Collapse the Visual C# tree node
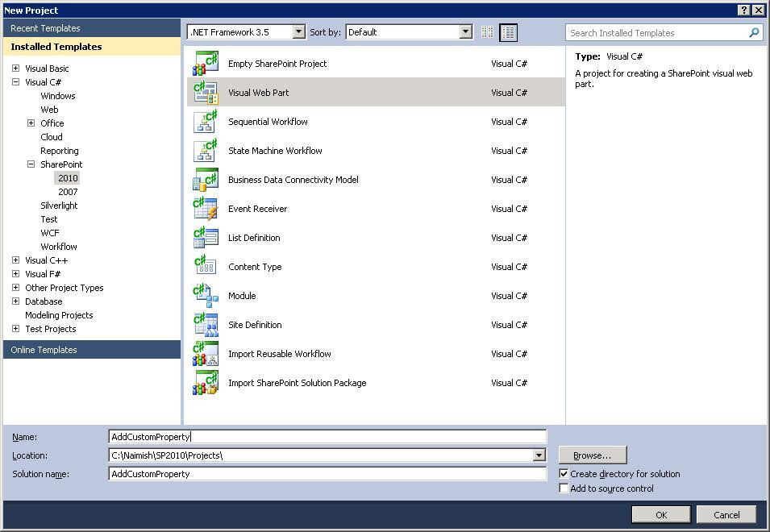770x532 pixels. [15, 82]
